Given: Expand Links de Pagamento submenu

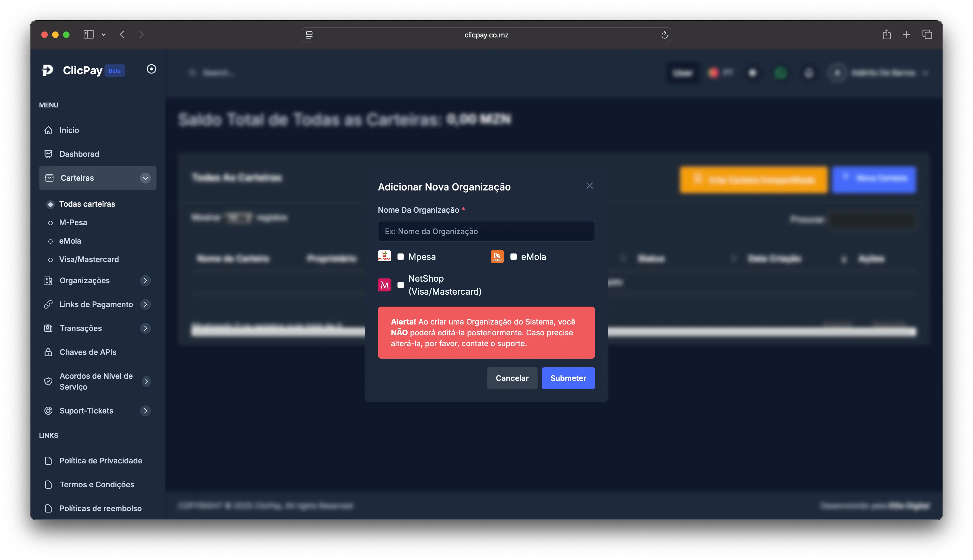Looking at the screenshot, I should pos(145,304).
